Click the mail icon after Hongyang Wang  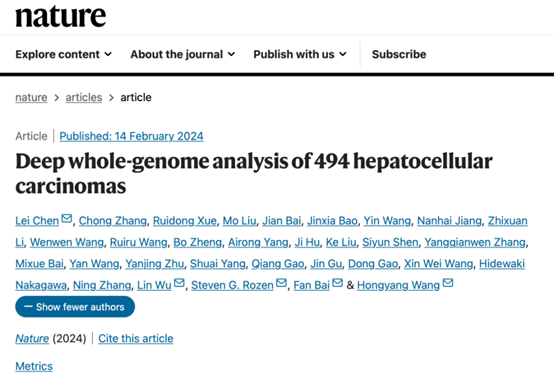(x=448, y=283)
